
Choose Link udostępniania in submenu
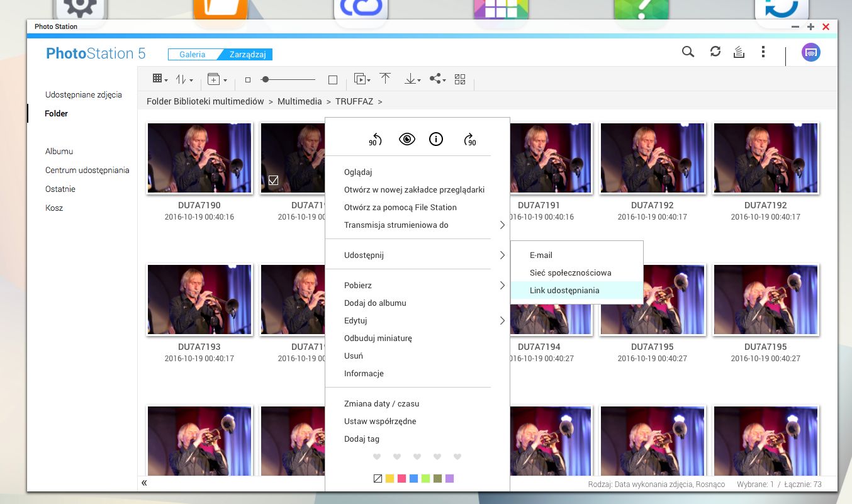[577, 290]
